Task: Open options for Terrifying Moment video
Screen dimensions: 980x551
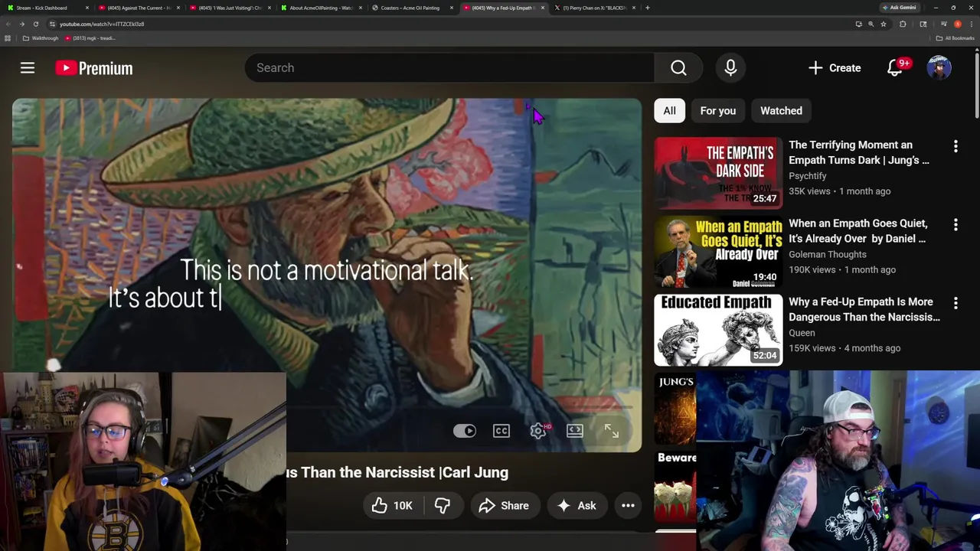Action: coord(955,146)
